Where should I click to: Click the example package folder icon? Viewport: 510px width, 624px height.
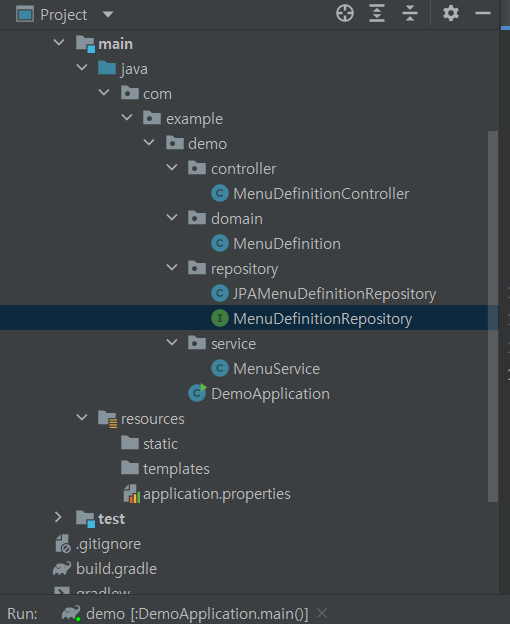click(152, 118)
